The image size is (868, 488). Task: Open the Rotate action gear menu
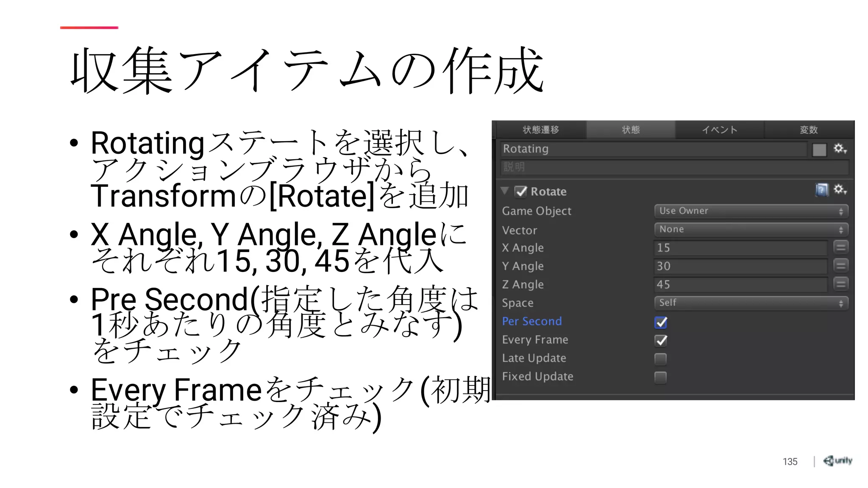click(x=840, y=190)
